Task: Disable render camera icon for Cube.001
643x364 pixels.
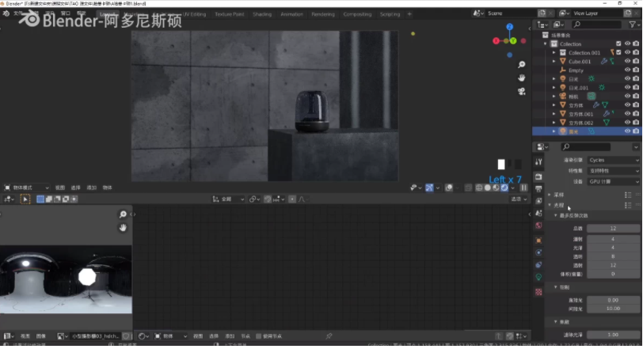Action: [636, 61]
